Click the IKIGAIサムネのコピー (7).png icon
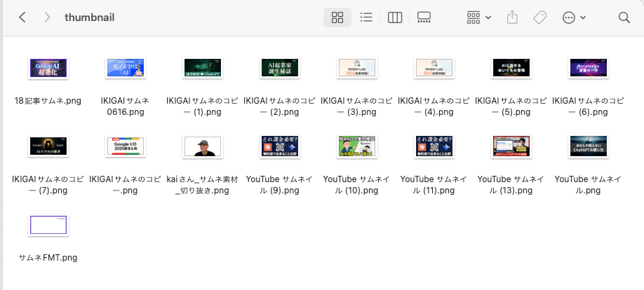 tap(48, 146)
